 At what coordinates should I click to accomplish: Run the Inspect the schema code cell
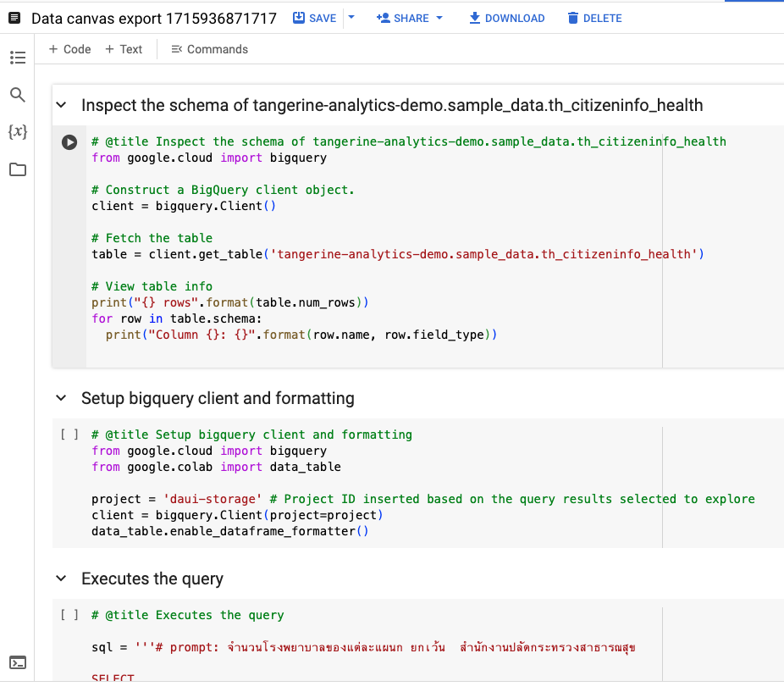pos(69,142)
